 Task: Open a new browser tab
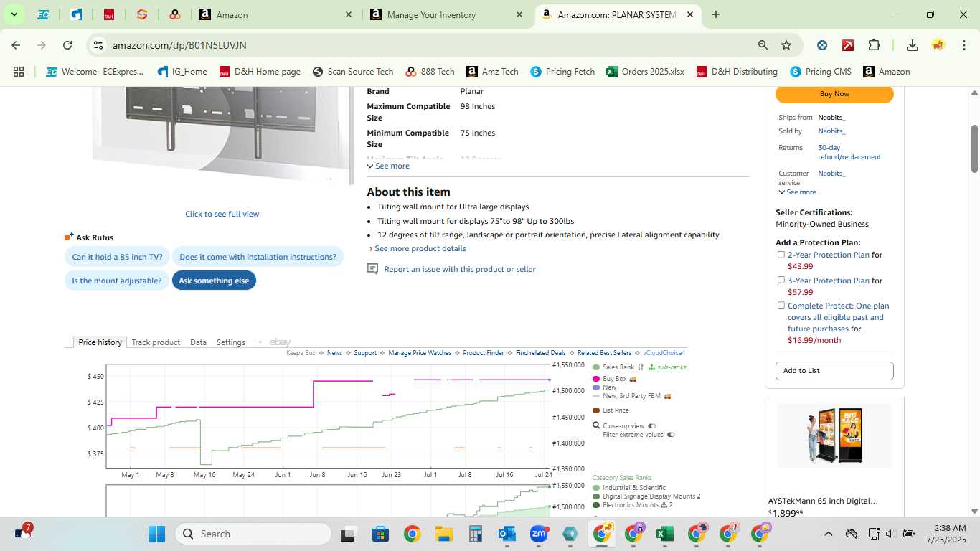pos(715,14)
